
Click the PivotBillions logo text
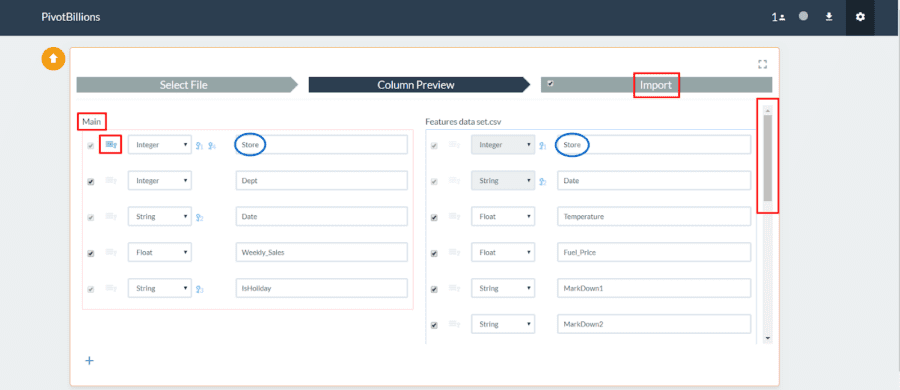point(71,17)
